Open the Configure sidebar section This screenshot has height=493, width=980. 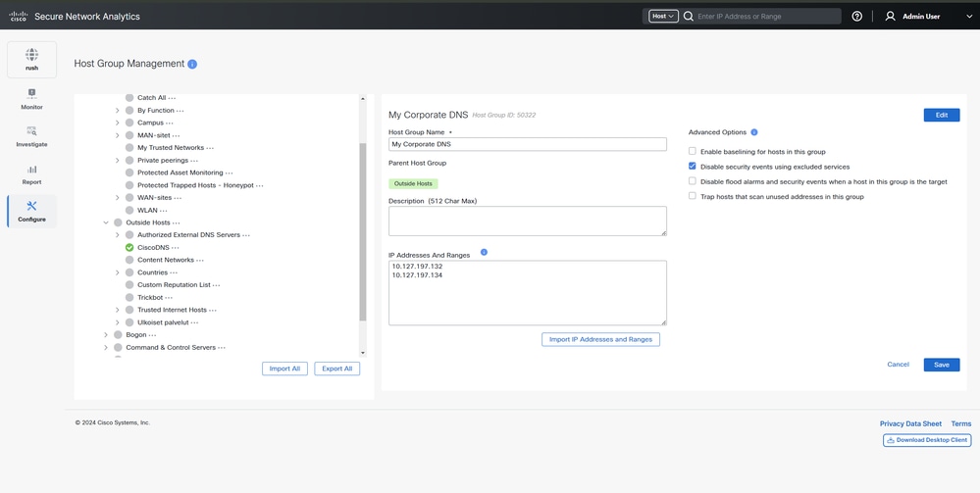coord(31,211)
